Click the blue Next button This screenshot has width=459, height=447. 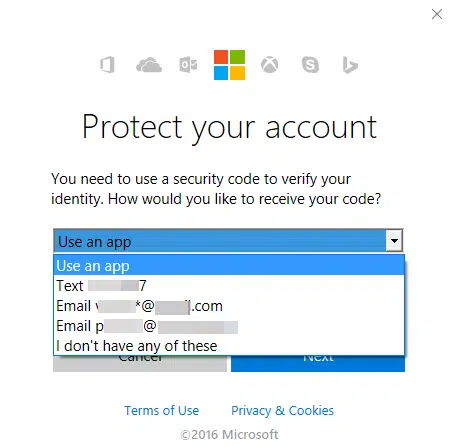(318, 364)
